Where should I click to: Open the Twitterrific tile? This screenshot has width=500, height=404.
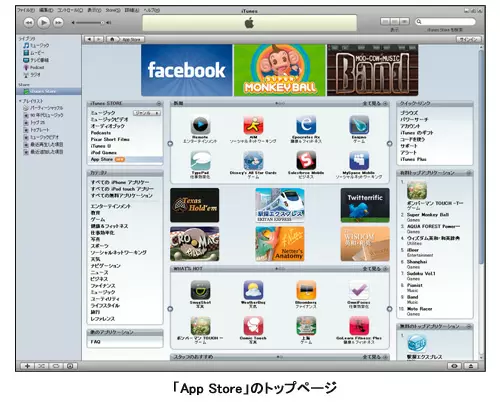click(x=365, y=205)
